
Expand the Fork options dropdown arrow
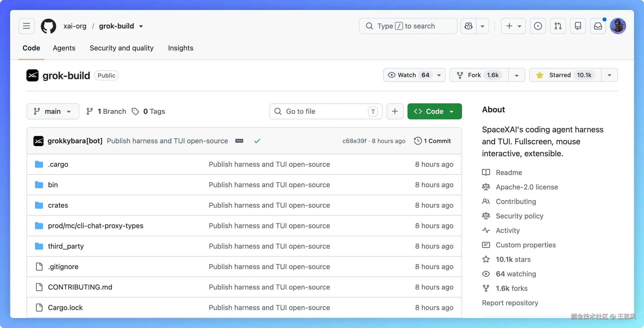click(x=517, y=75)
